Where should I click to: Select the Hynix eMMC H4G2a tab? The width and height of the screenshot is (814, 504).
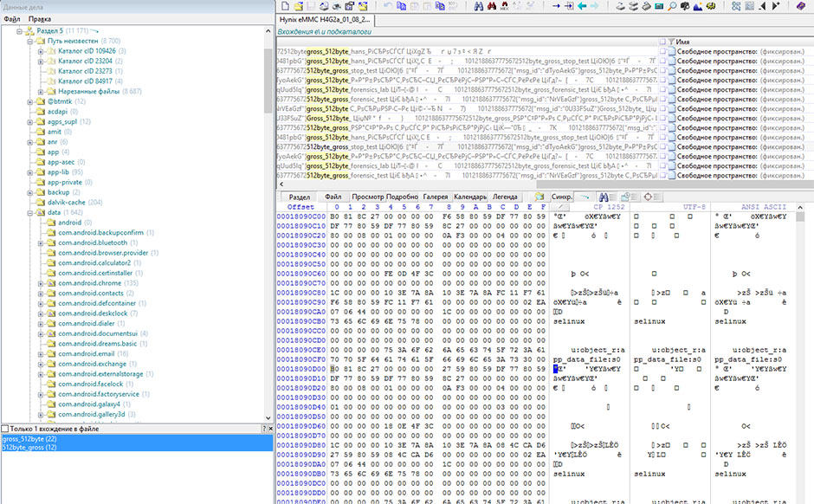(x=323, y=18)
